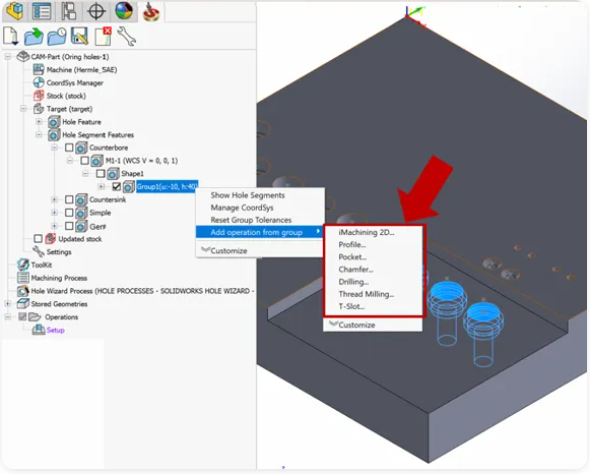Click the PropertyManager list tab icon
This screenshot has height=474, width=590.
[41, 11]
